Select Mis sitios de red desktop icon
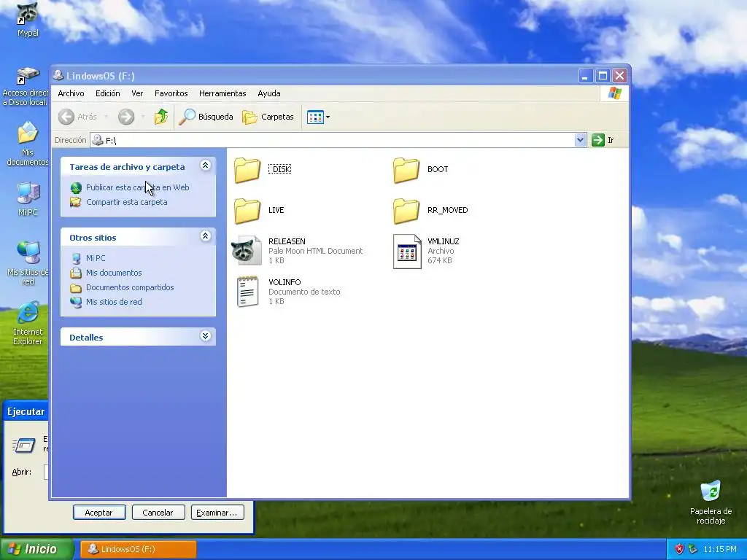 (x=28, y=263)
